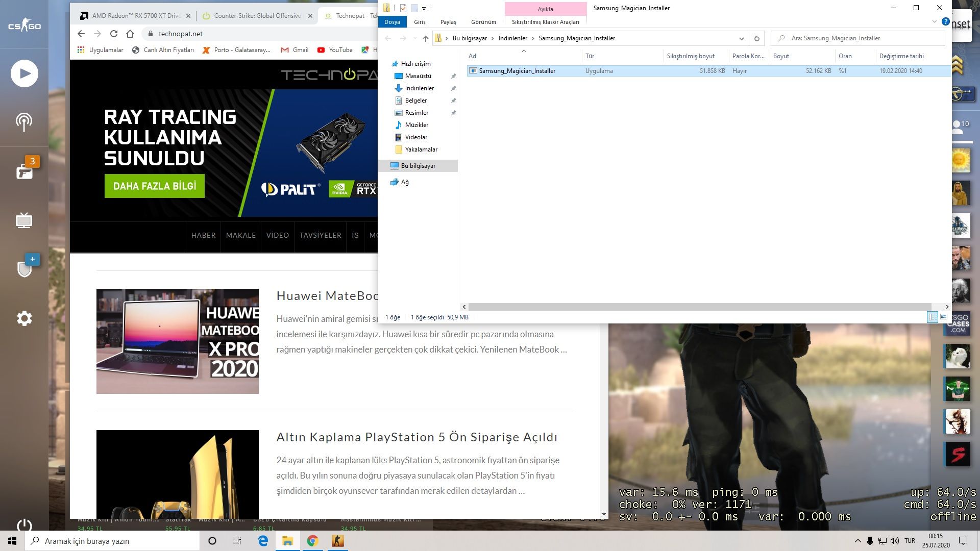Click the Explorer horizontal scrollbar
The image size is (980, 551).
point(699,307)
